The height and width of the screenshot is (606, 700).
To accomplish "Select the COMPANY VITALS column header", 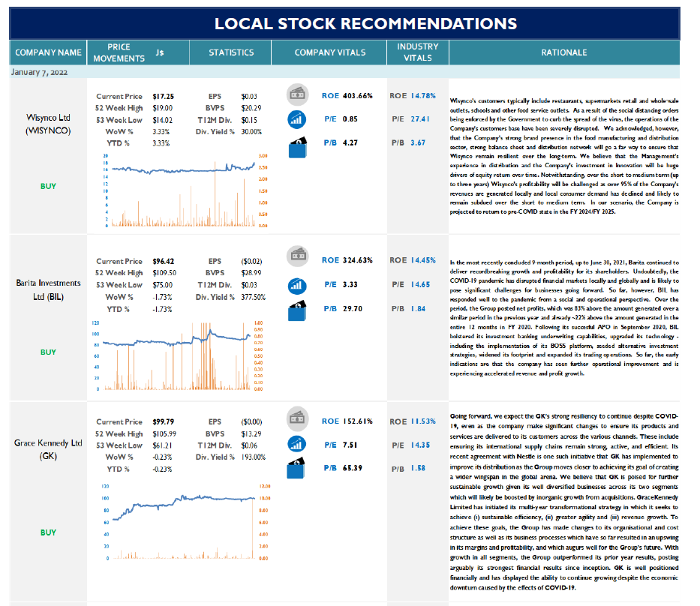I will tap(329, 52).
